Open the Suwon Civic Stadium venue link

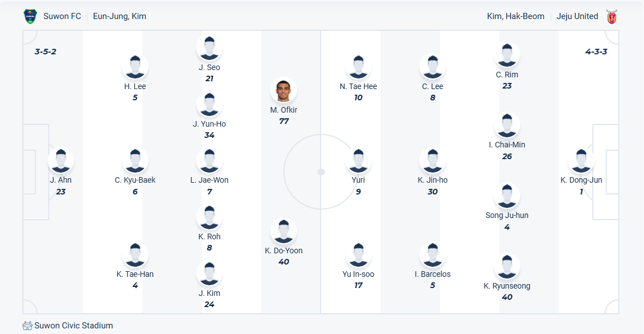click(x=73, y=326)
